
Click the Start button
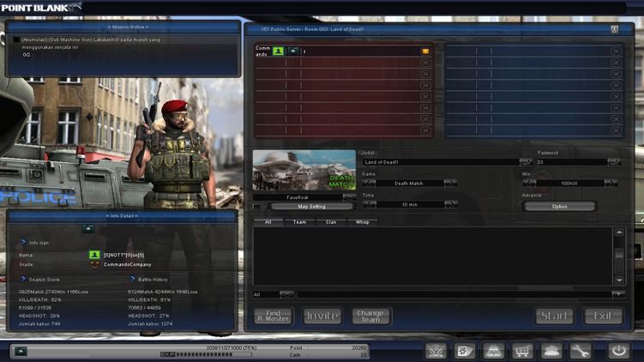coord(555,316)
